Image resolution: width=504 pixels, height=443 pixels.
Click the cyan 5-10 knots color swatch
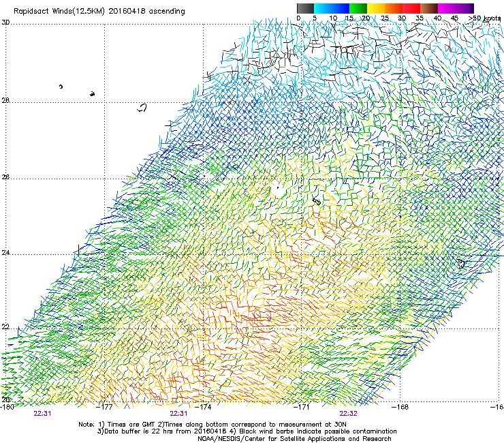tap(323, 8)
